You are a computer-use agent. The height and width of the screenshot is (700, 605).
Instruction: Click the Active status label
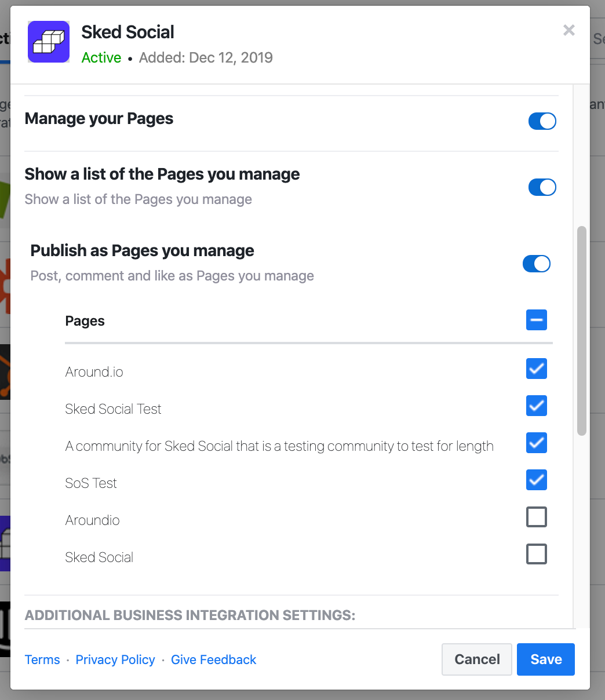[101, 58]
